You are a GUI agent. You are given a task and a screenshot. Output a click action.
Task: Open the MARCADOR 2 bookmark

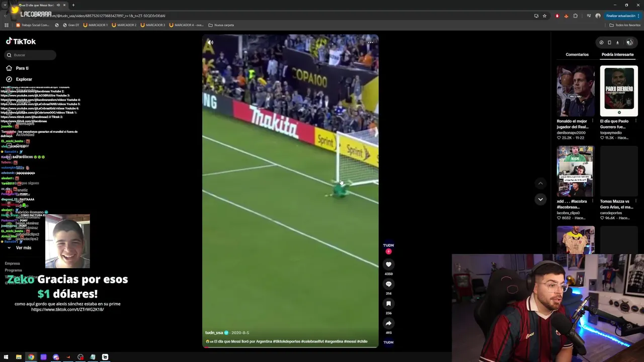click(124, 25)
